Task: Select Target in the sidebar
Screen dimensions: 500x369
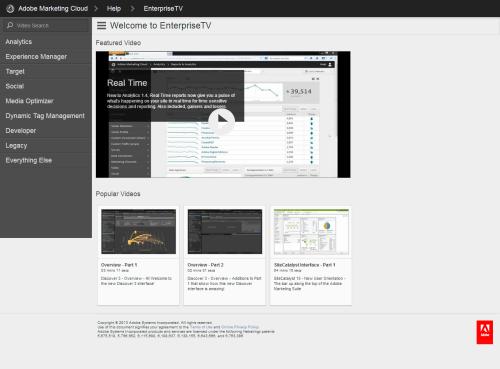Action: (x=15, y=71)
